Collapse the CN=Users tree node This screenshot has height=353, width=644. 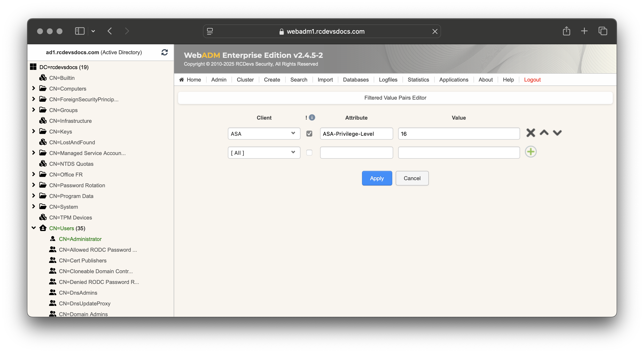pos(33,228)
